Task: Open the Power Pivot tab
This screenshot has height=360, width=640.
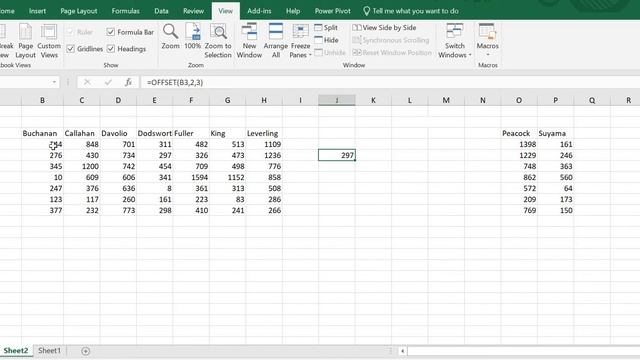Action: [332, 11]
